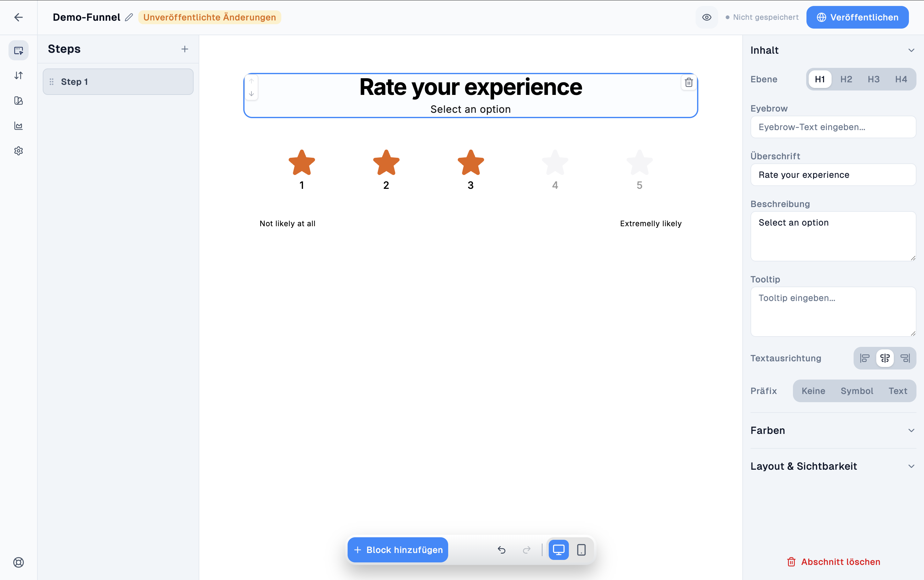Move the heading block down
The image size is (924, 580).
click(x=251, y=94)
